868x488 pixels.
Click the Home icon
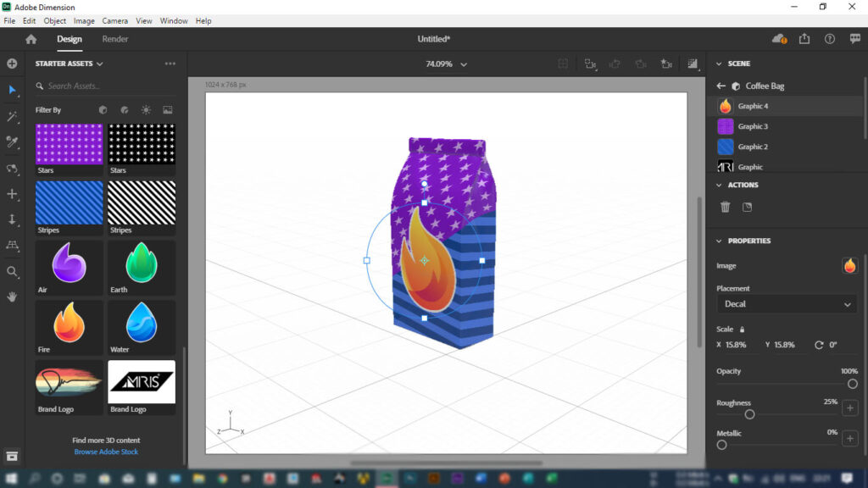(31, 39)
